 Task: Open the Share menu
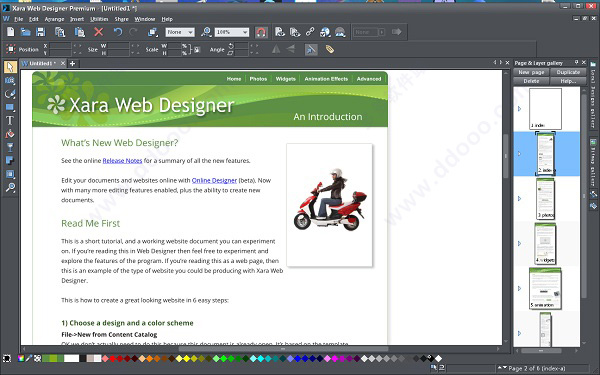(122, 19)
